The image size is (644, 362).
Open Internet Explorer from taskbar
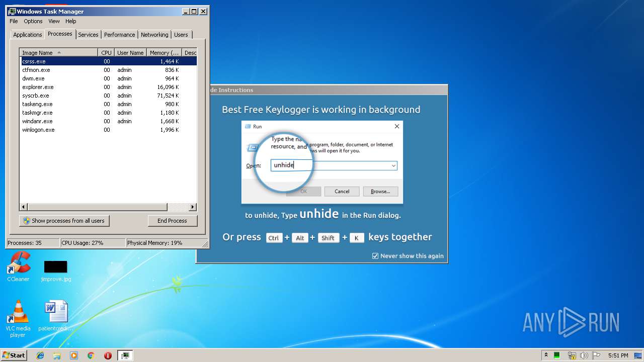tap(40, 355)
